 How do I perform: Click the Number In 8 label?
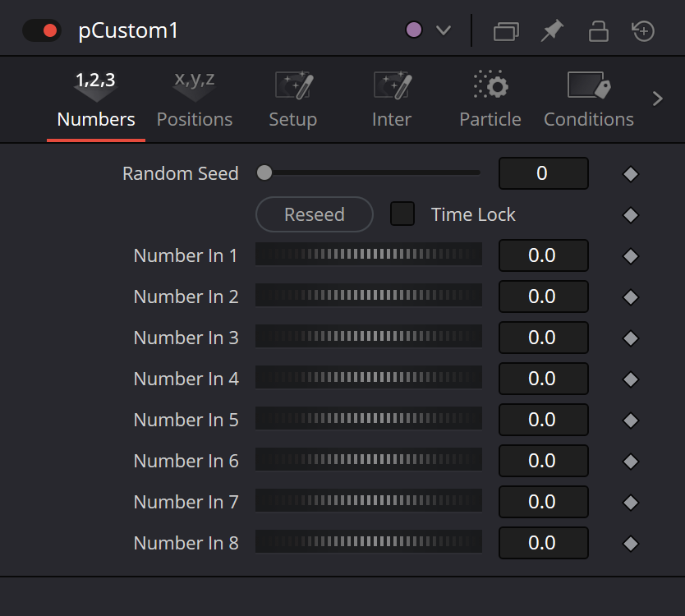point(186,543)
